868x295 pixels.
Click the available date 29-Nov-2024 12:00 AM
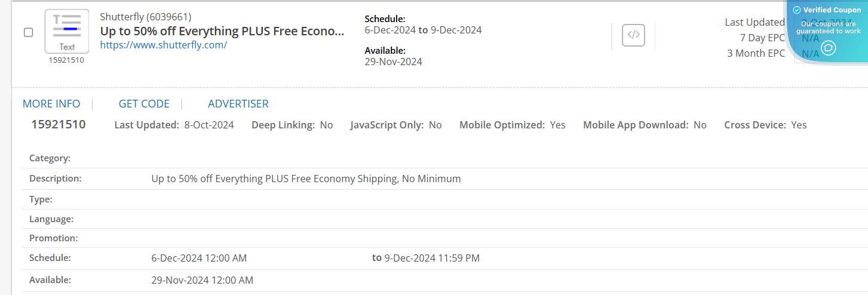coord(202,280)
